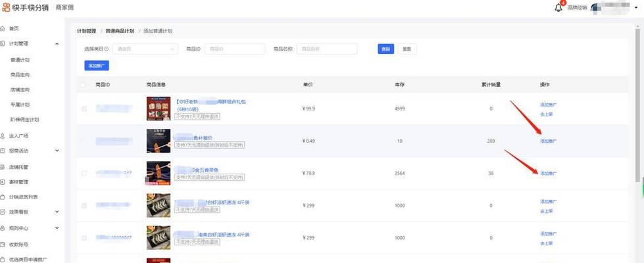Click the 单价 column header
This screenshot has width=644, height=263.
click(308, 85)
